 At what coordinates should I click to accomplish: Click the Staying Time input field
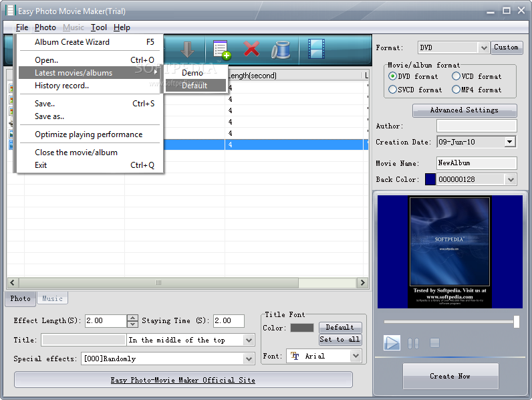229,321
